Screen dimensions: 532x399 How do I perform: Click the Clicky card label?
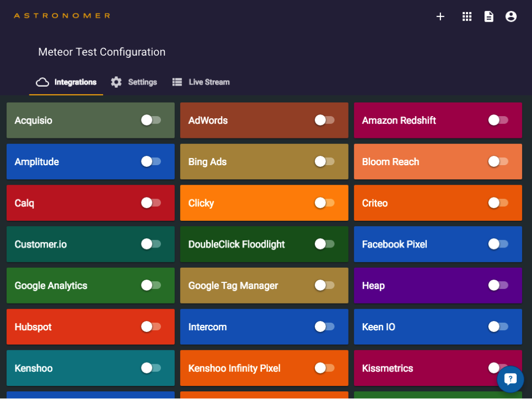(201, 203)
